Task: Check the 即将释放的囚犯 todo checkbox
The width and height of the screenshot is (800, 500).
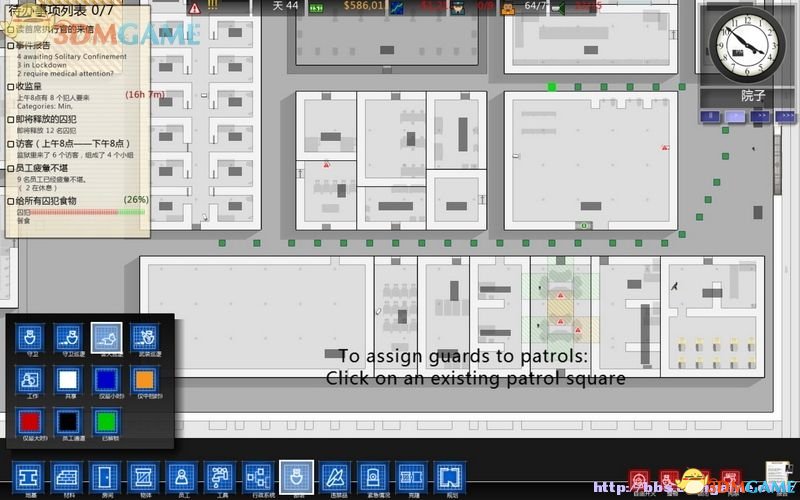Action: (x=11, y=119)
